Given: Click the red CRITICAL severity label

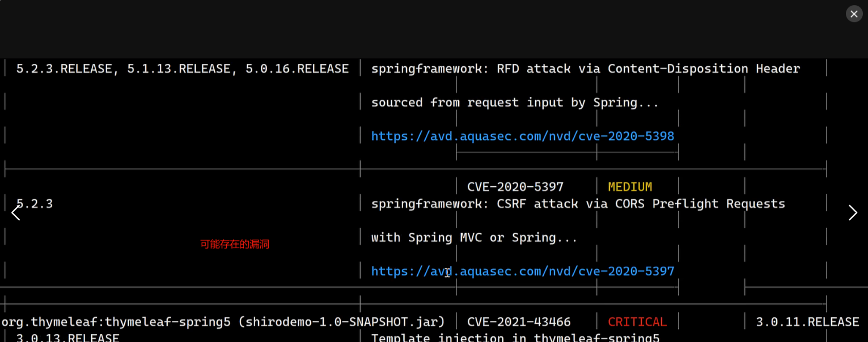Looking at the screenshot, I should coord(637,322).
